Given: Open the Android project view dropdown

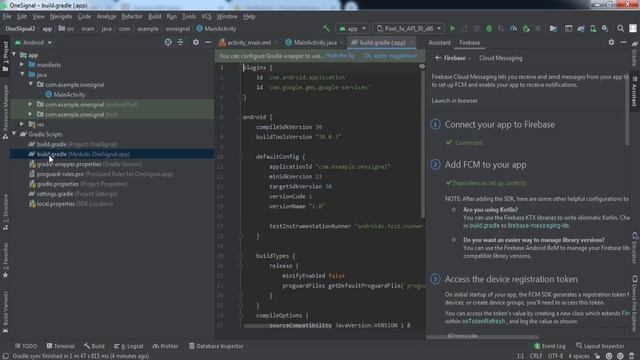Looking at the screenshot, I should [x=33, y=42].
